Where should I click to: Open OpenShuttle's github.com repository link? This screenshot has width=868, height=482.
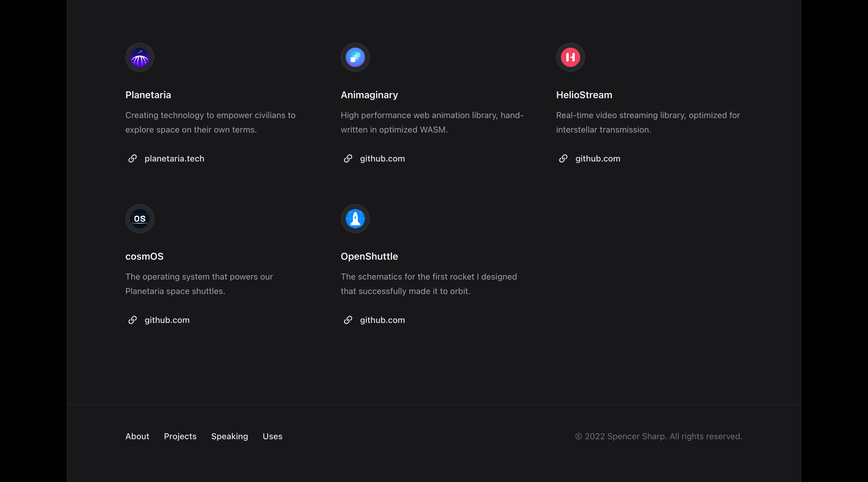(382, 320)
